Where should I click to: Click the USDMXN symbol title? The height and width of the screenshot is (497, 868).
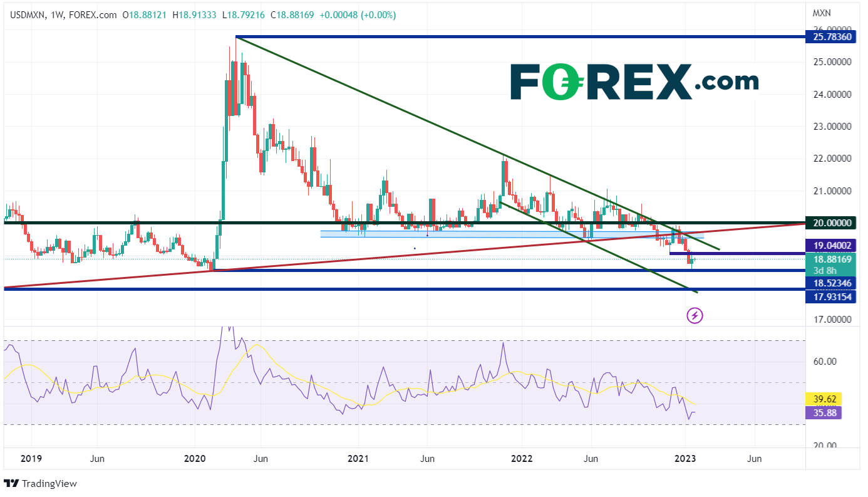point(27,15)
